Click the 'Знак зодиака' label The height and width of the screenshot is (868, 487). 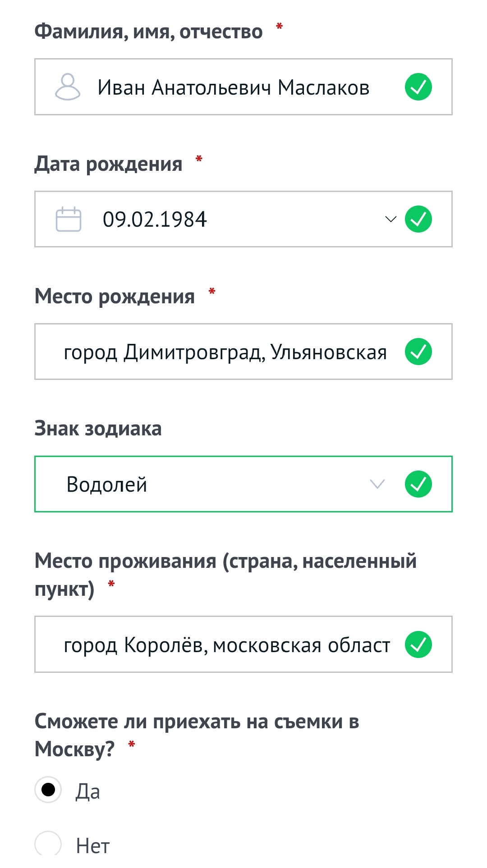pyautogui.click(x=98, y=429)
